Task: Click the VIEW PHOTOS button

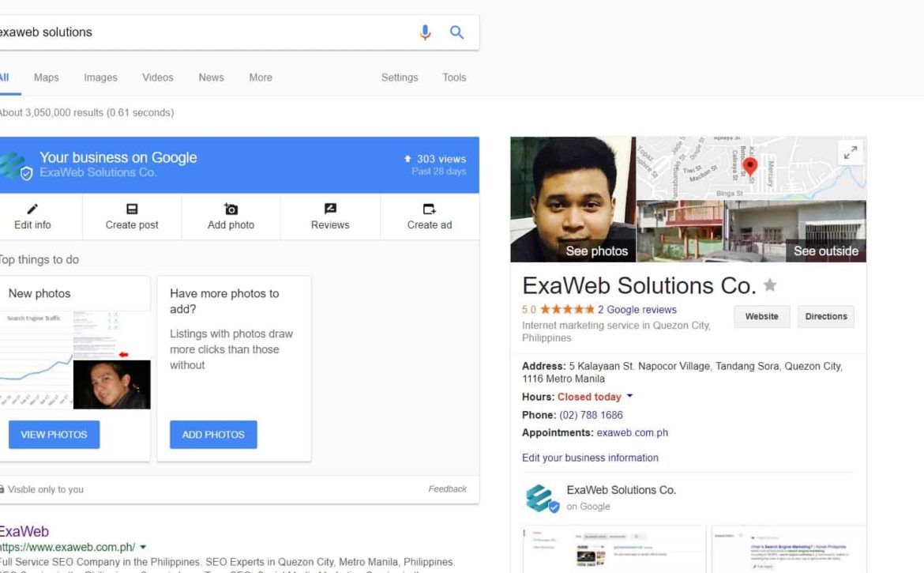Action: 54,435
